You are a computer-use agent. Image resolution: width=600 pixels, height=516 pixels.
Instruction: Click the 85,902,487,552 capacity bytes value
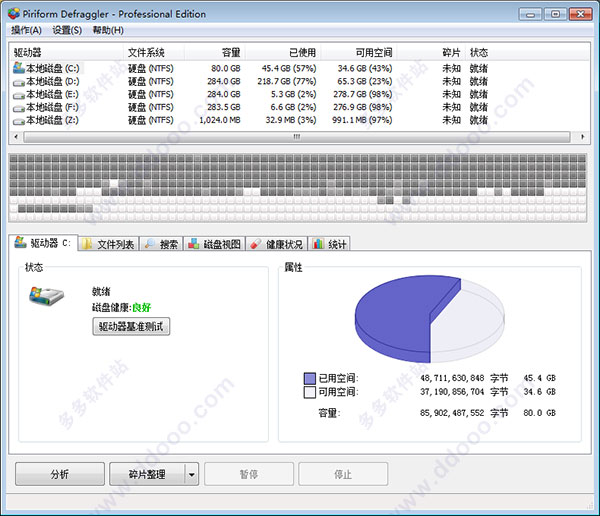(x=452, y=413)
